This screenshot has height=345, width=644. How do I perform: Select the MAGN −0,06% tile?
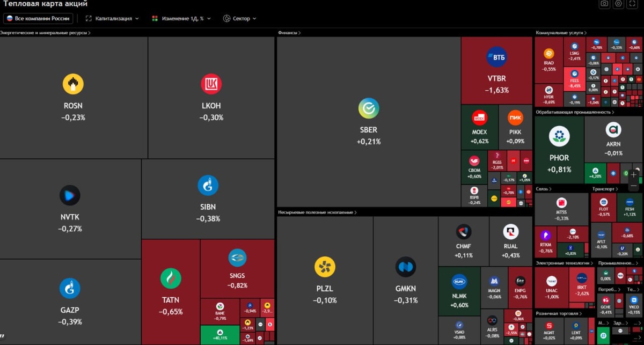tap(494, 288)
